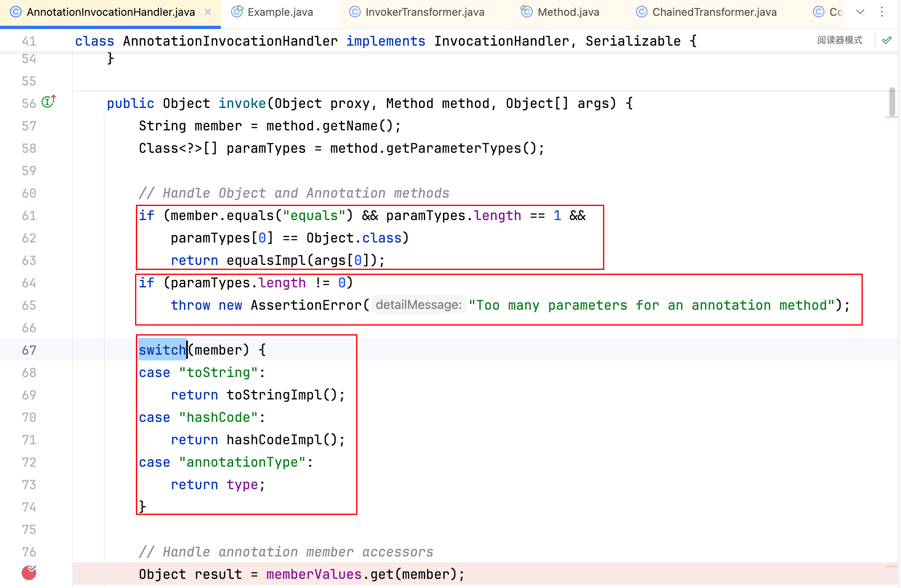Viewport: 901px width, 588px height.
Task: Click the detailMessage inlay hint
Action: click(418, 305)
